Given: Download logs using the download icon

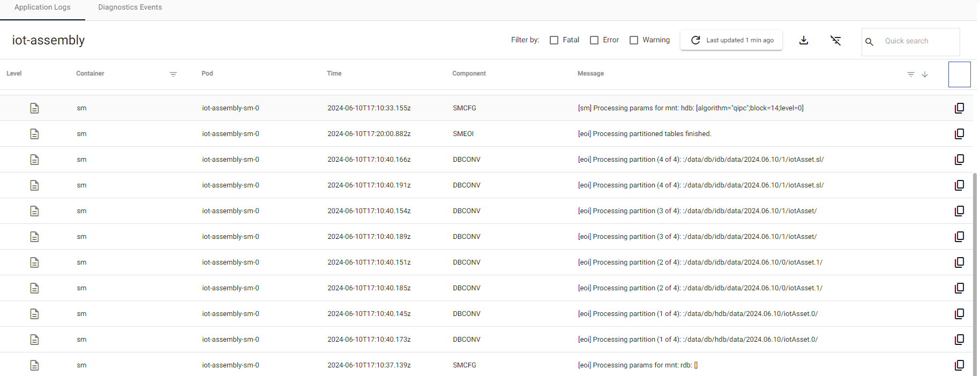Looking at the screenshot, I should click(x=803, y=41).
